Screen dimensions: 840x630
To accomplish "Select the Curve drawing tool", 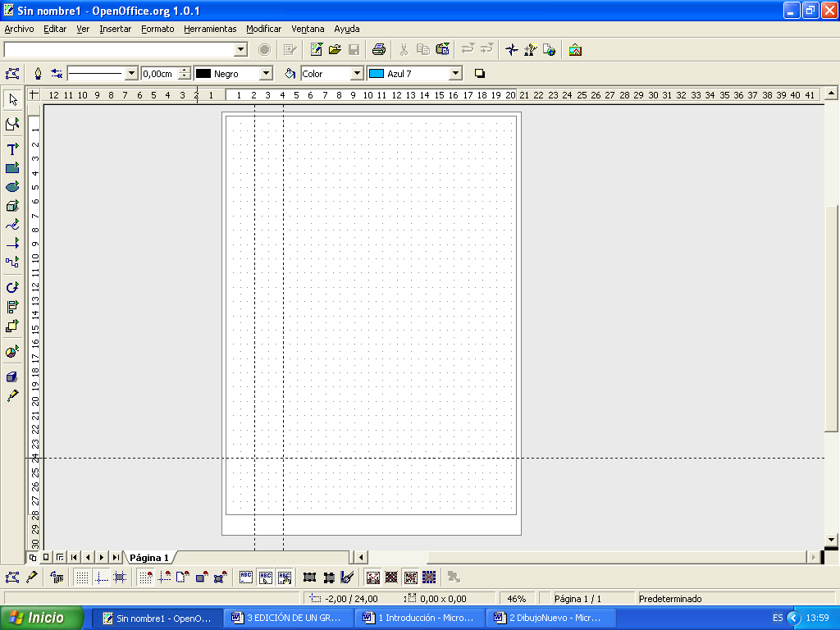I will pos(12,224).
